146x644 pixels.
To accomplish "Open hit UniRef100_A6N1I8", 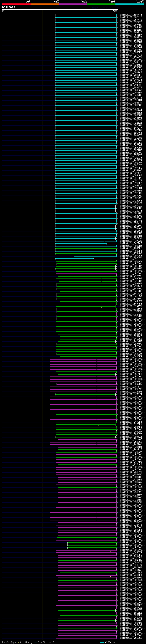I will (131, 32).
